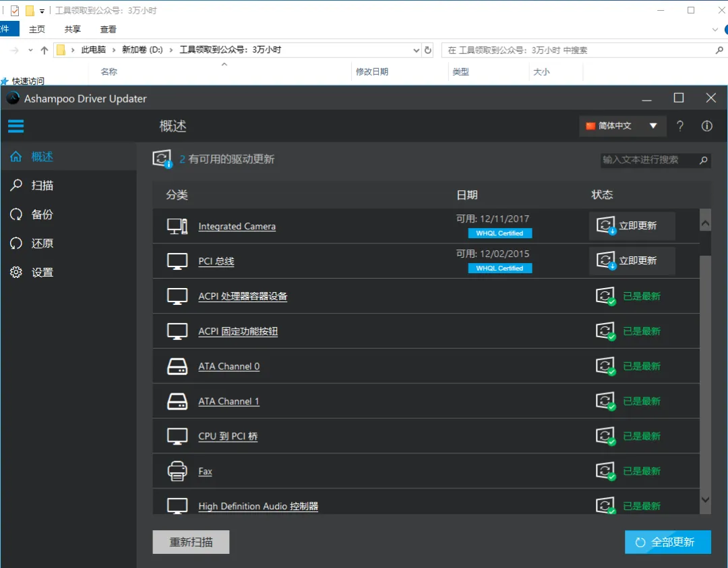This screenshot has width=728, height=568.
Task: Click the CPU 到 PCI 桥 device icon
Action: click(177, 436)
